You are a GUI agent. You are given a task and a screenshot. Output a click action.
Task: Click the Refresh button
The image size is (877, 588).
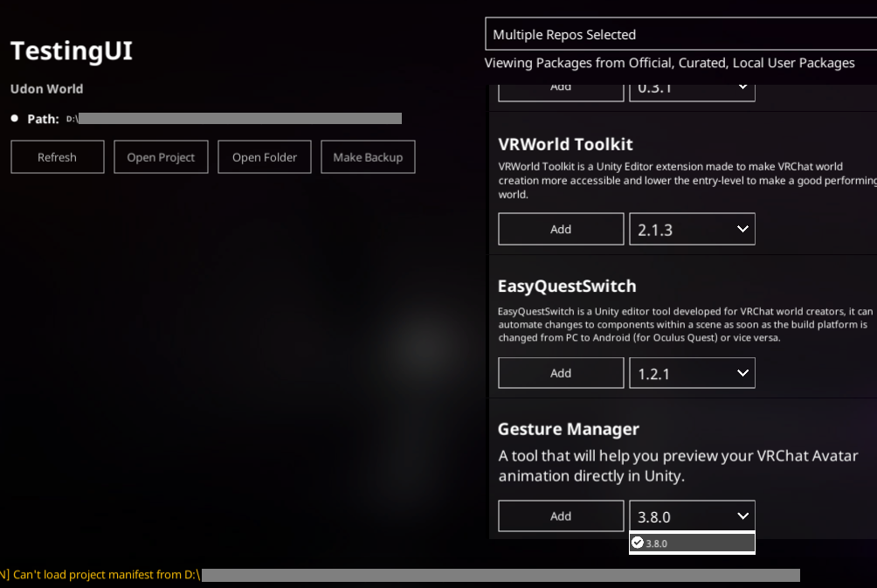coord(57,157)
